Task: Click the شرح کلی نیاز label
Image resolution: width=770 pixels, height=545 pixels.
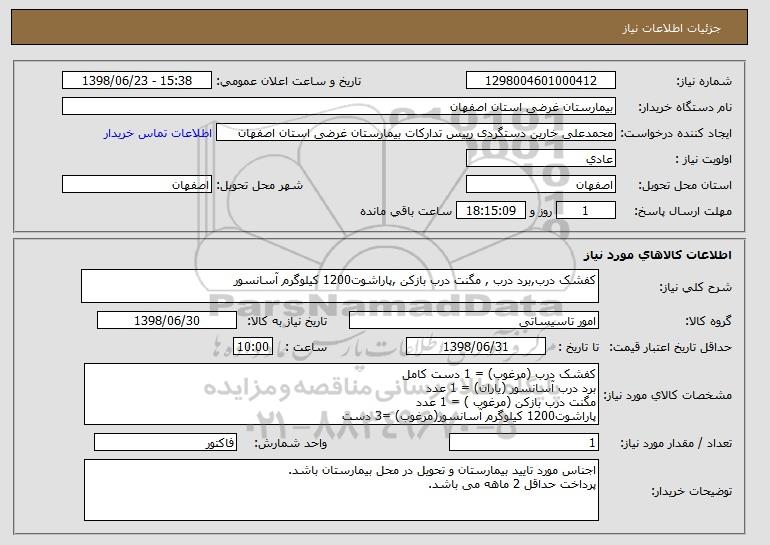Action: (695, 288)
